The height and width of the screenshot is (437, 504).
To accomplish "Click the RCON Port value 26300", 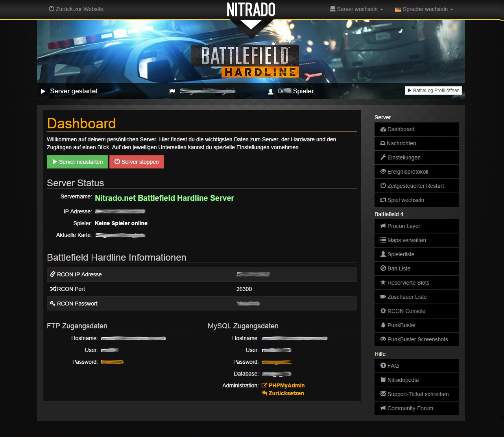I will pyautogui.click(x=244, y=289).
